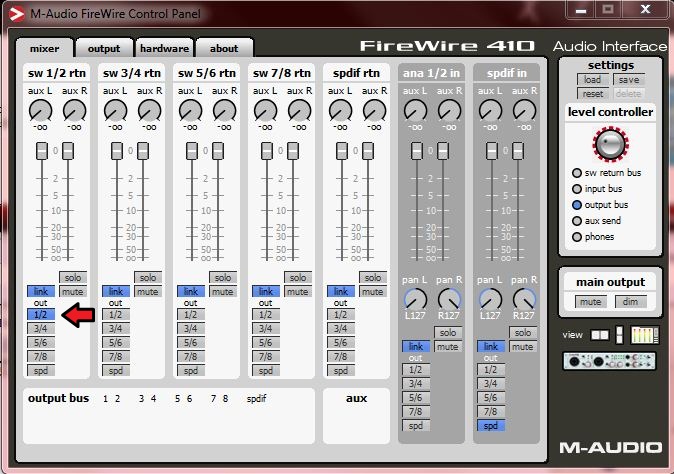674x474 pixels.
Task: Click right fader handle of ana 1/2 in
Action: pos(443,151)
